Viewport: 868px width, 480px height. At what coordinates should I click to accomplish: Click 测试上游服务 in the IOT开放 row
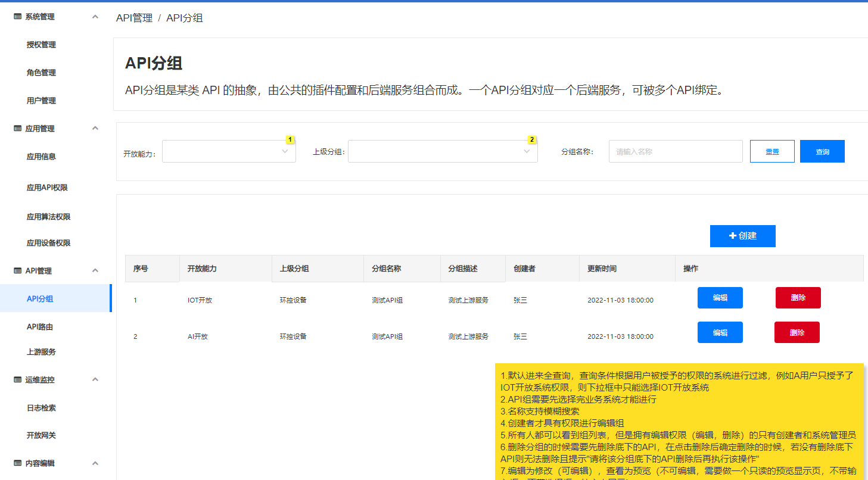pos(468,300)
